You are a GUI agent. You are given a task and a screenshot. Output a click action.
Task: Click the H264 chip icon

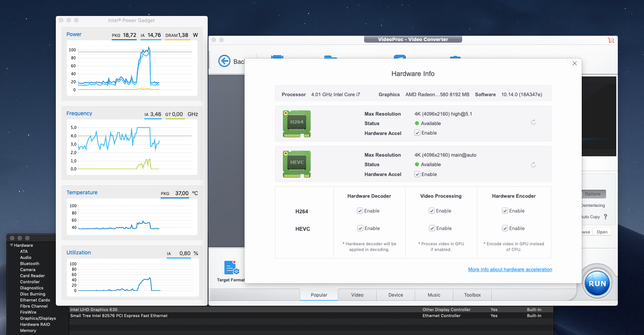[x=297, y=124]
